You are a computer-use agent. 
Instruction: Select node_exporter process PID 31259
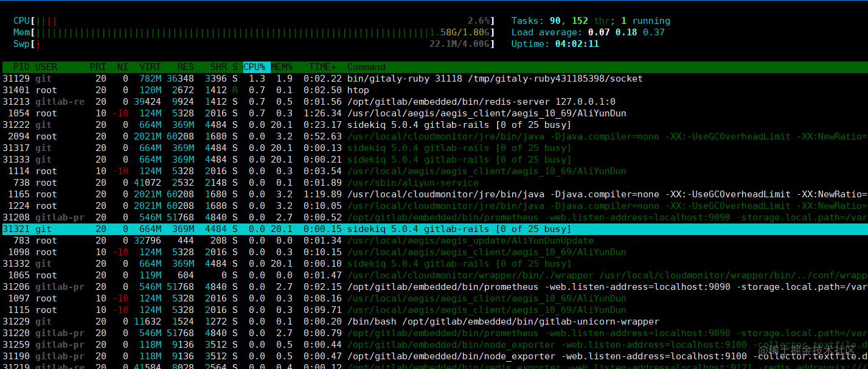[x=434, y=345]
